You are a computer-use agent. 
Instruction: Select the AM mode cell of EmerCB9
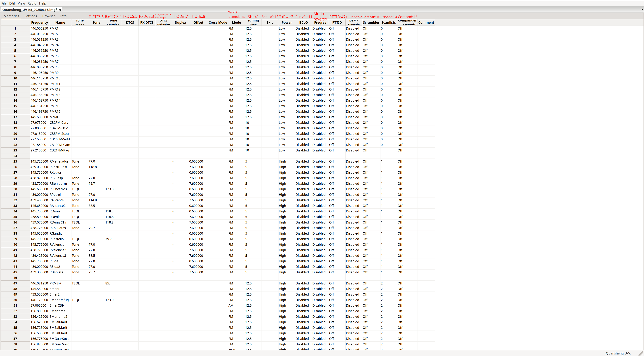231,305
